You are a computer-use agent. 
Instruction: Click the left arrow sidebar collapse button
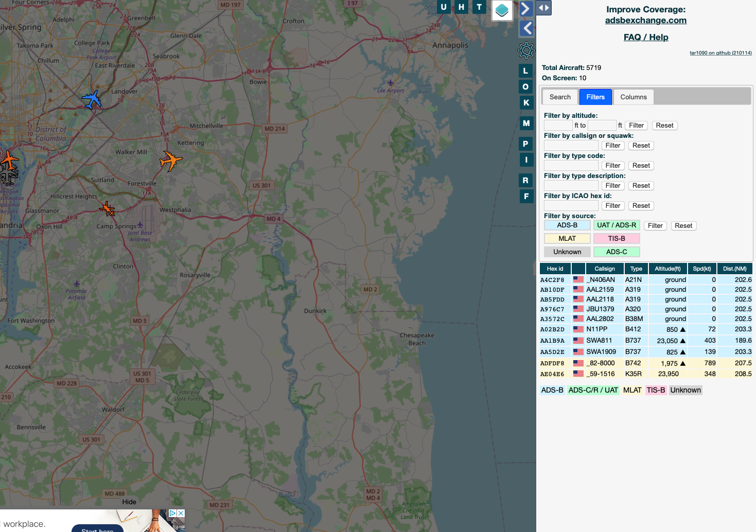point(526,28)
